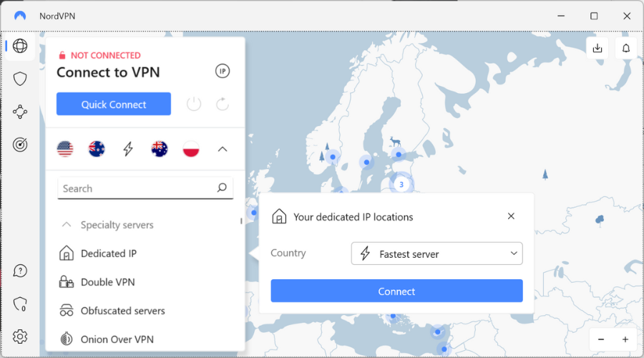Click the server list scrollbar handle
Screen dimensions: 644x358
click(x=241, y=221)
